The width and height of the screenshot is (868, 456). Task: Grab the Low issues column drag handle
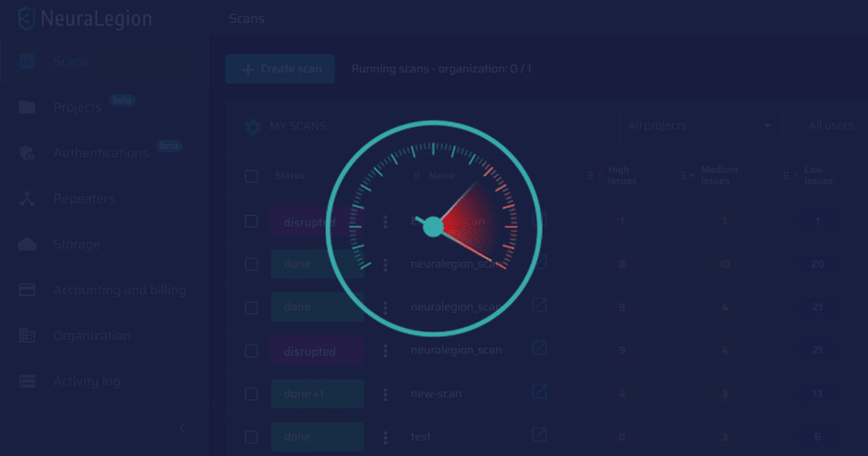[x=786, y=175]
